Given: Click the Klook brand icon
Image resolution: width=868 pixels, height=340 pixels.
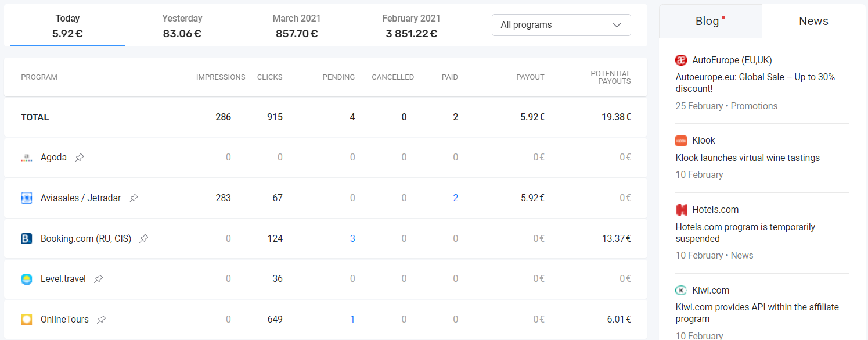Looking at the screenshot, I should pos(682,140).
